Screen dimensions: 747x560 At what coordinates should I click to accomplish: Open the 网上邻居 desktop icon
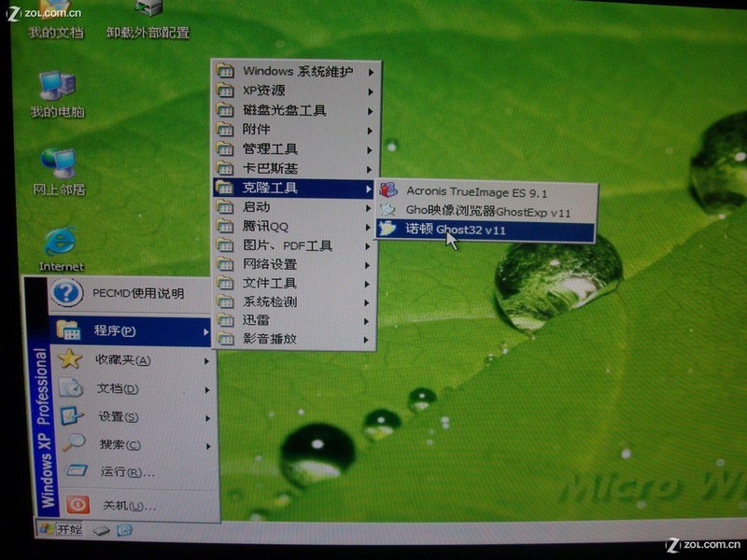point(59,172)
